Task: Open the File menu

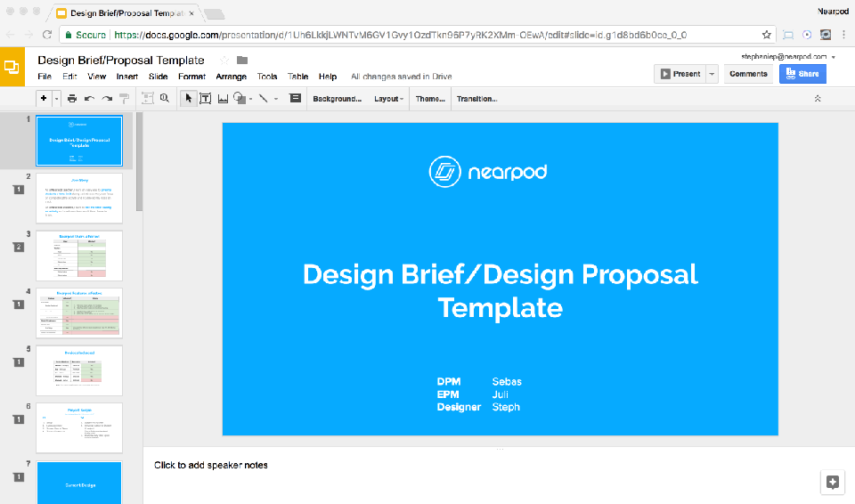Action: 45,77
